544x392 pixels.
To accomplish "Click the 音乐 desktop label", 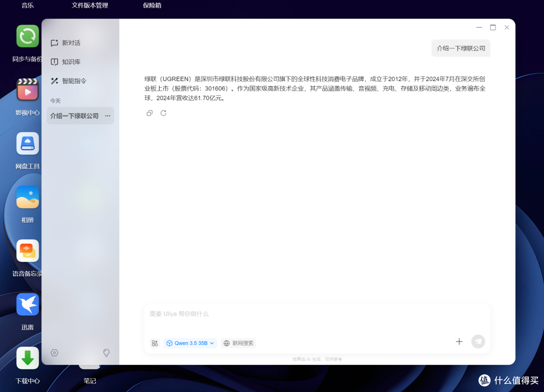I will (x=27, y=5).
